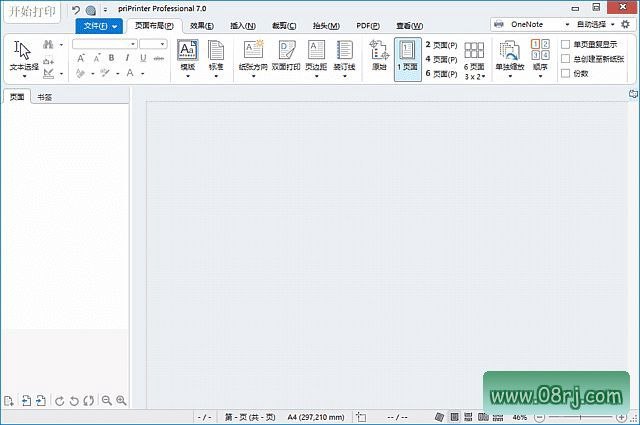Switch to the 页面布局(P) ribbon tab

(154, 26)
